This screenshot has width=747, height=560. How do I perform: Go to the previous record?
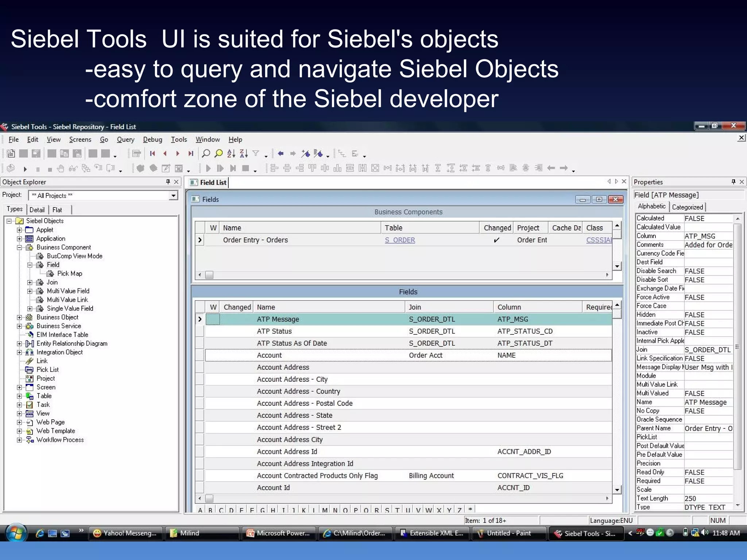pos(165,153)
